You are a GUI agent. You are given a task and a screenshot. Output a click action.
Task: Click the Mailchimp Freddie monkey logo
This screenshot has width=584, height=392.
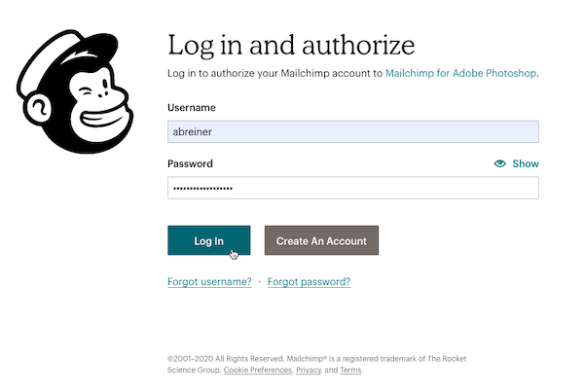pyautogui.click(x=77, y=90)
